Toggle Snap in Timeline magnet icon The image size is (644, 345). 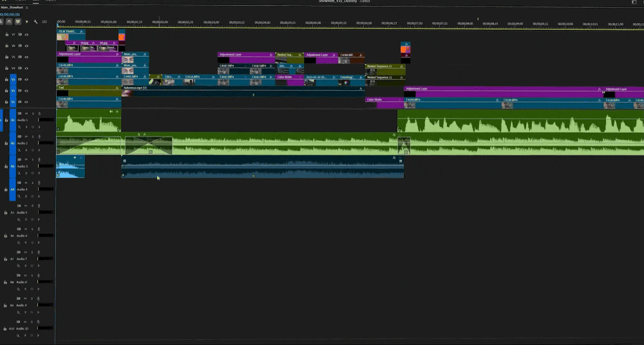pos(9,21)
